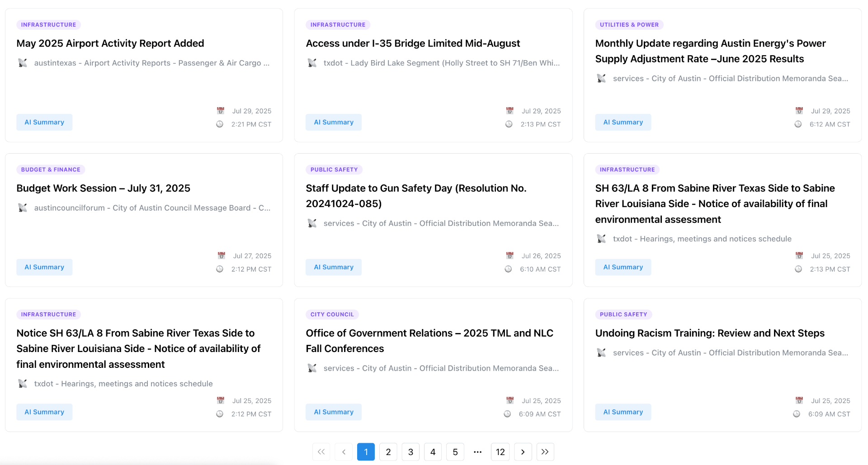Click the calendar icon on the TML Fall Conferences card

pyautogui.click(x=510, y=400)
